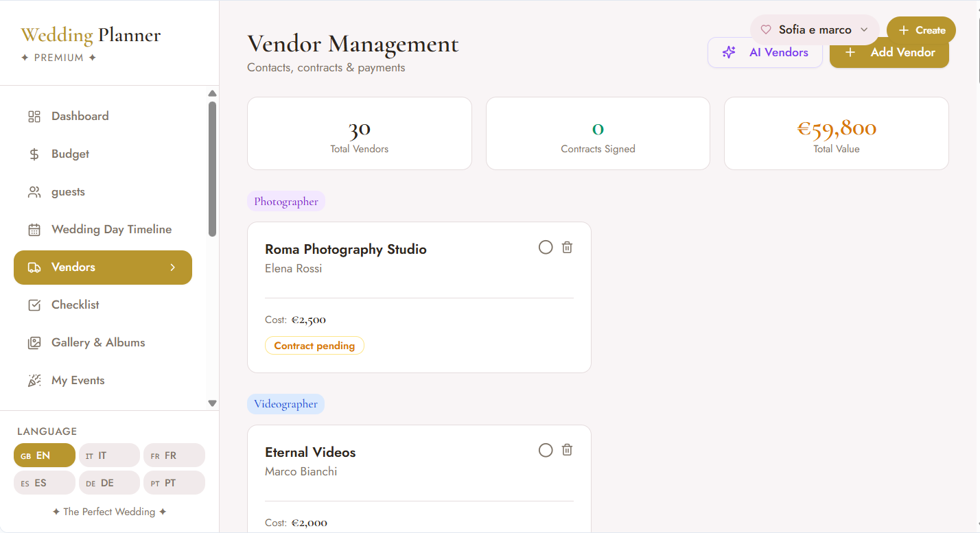Click the plus icon in Create button

pyautogui.click(x=904, y=30)
